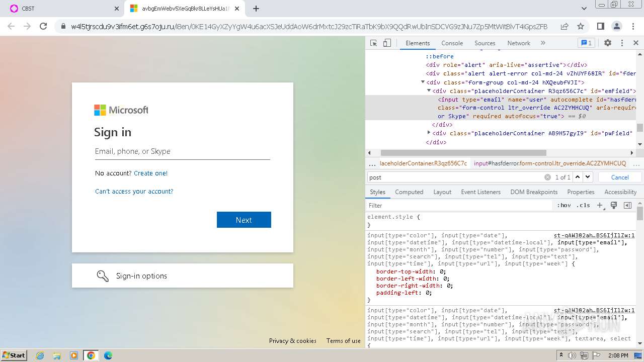This screenshot has width=644, height=362.
Task: Click the Filter styles input
Action: click(x=459, y=205)
